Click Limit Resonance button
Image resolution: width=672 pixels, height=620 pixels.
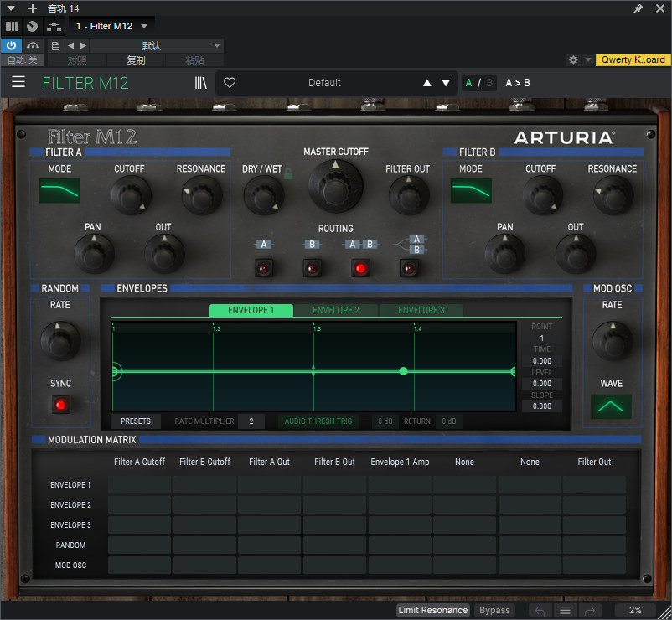[x=433, y=610]
